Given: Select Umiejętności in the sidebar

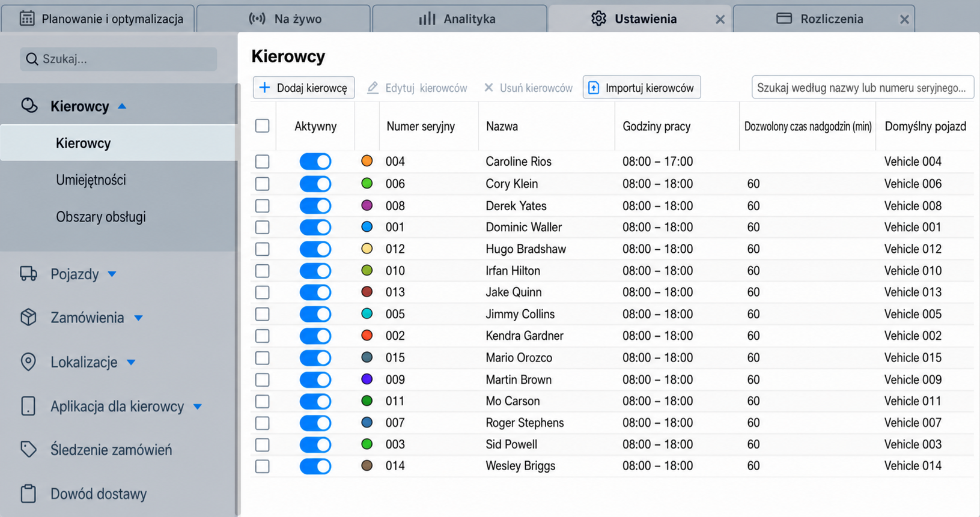Looking at the screenshot, I should [x=91, y=180].
